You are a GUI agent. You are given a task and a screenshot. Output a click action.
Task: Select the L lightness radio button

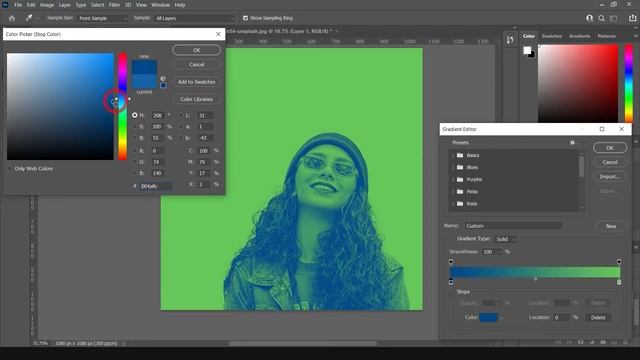click(181, 116)
